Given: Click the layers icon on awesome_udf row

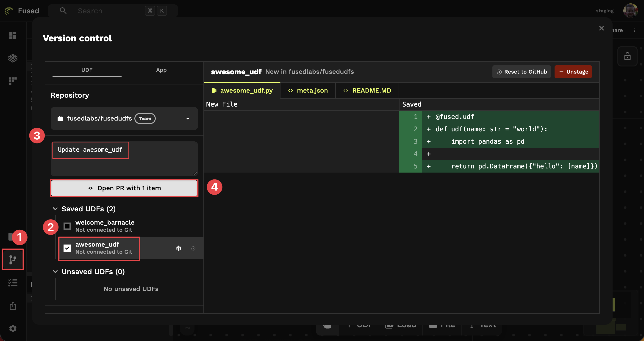Looking at the screenshot, I should point(178,248).
